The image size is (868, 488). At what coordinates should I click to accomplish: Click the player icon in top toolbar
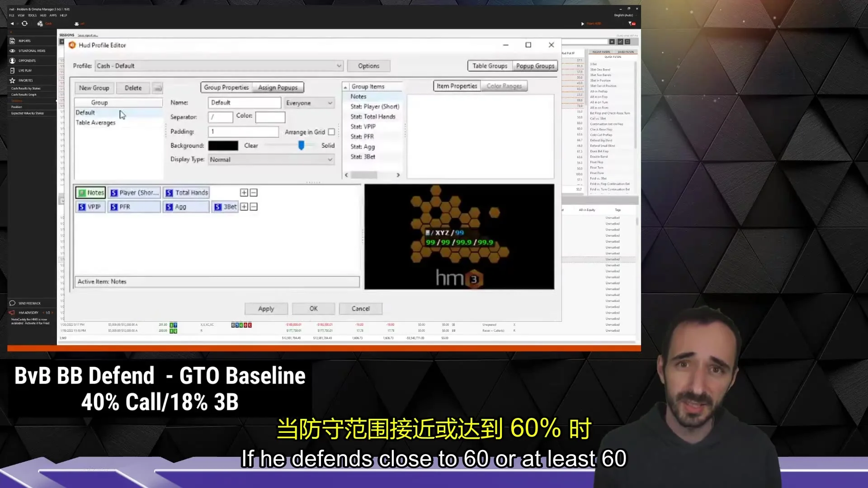click(x=76, y=23)
